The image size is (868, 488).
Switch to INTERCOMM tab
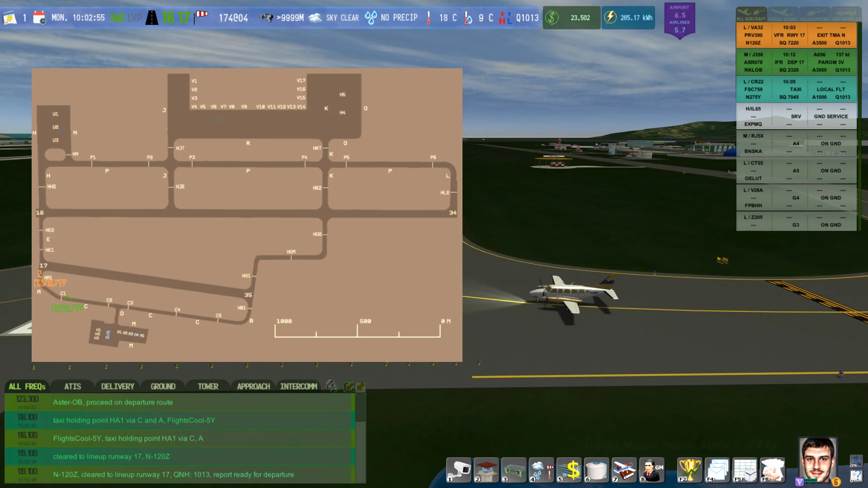click(x=298, y=386)
